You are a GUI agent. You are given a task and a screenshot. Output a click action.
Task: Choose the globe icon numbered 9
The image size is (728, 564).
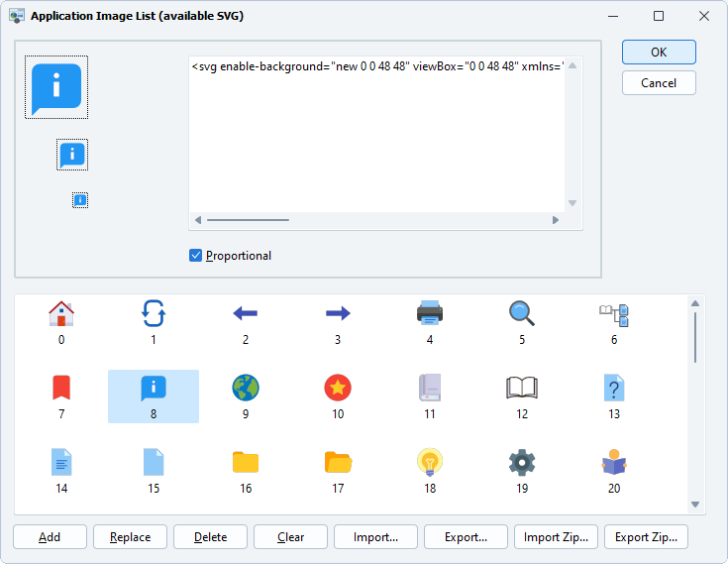[246, 389]
